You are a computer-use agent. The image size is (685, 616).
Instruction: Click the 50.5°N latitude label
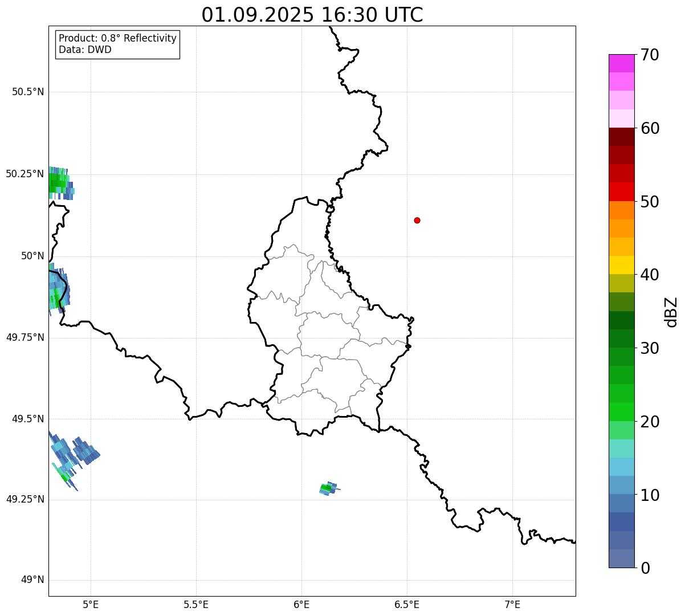pyautogui.click(x=28, y=92)
